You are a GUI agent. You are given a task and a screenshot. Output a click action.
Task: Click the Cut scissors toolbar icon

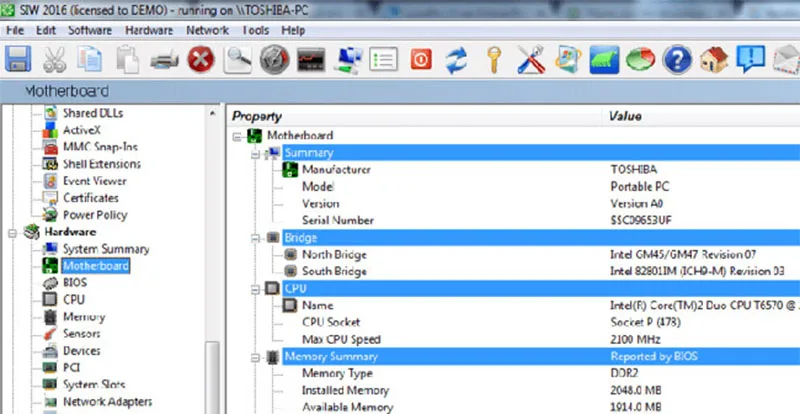54,59
